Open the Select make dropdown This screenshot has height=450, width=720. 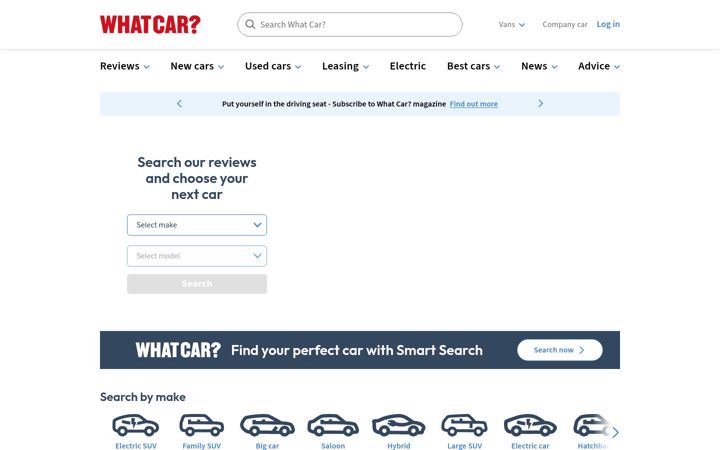click(x=197, y=225)
